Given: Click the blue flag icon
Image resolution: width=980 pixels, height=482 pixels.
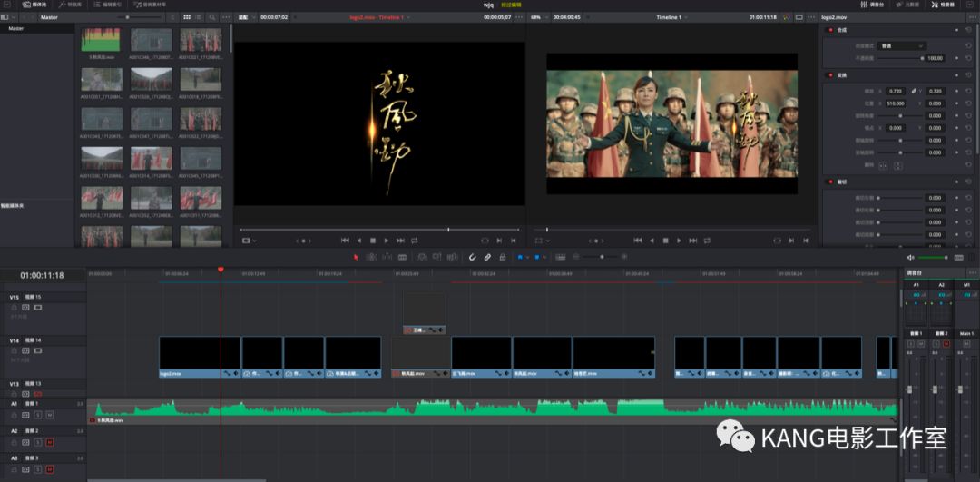Looking at the screenshot, I should [x=520, y=257].
